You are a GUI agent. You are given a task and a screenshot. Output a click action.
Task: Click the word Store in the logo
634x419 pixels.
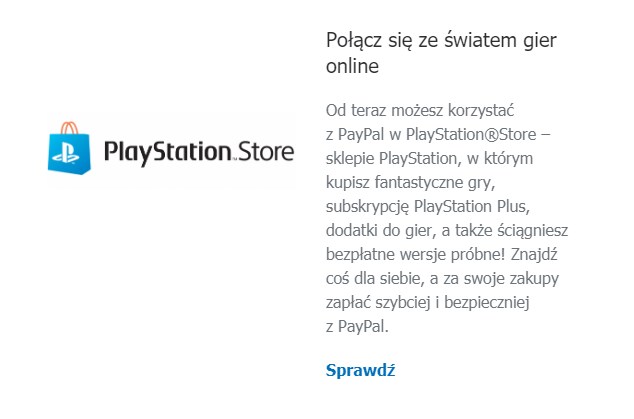266,153
